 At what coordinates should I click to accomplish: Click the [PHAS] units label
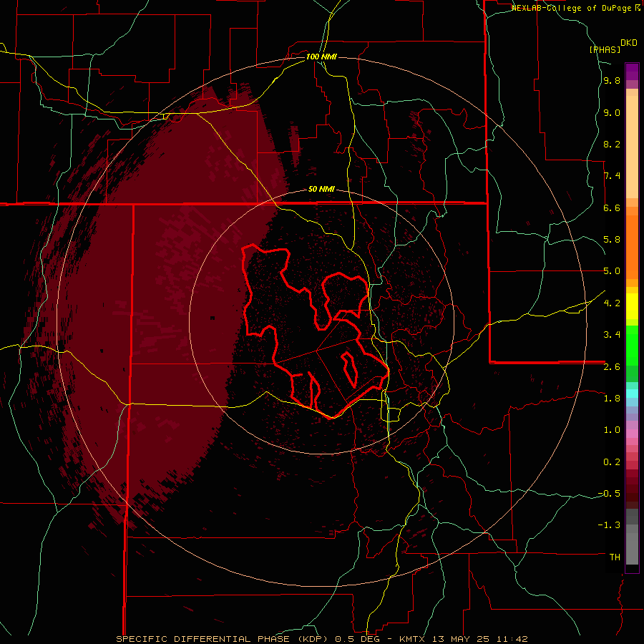(x=605, y=50)
